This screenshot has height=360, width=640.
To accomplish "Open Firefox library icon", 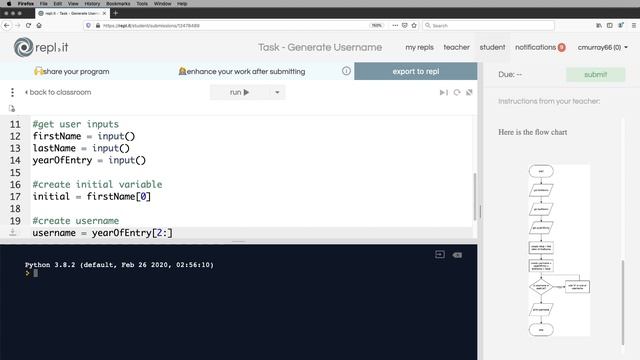I will click(599, 25).
